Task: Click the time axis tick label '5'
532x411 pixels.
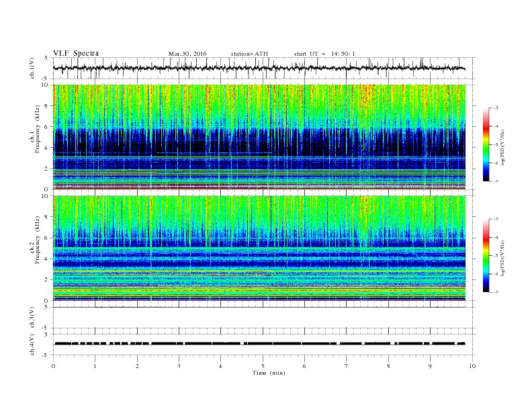Action: coord(263,366)
